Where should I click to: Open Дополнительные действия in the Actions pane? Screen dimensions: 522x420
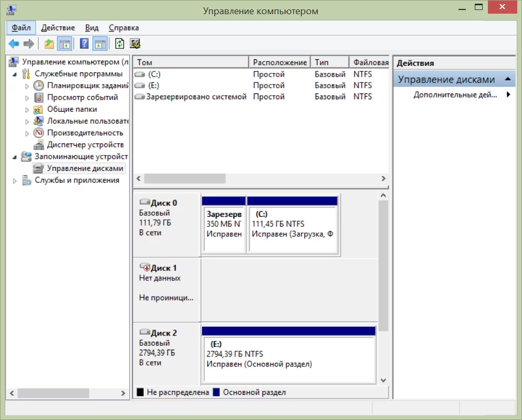click(x=454, y=95)
